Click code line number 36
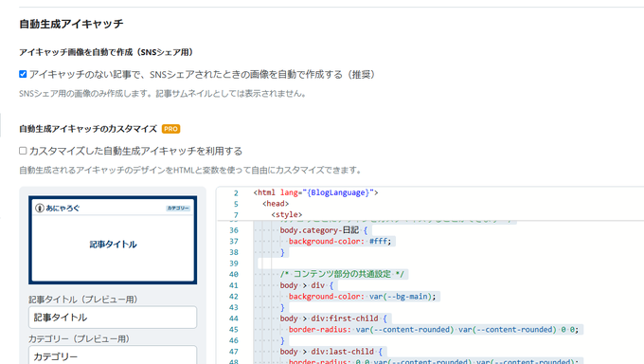 pyautogui.click(x=234, y=230)
